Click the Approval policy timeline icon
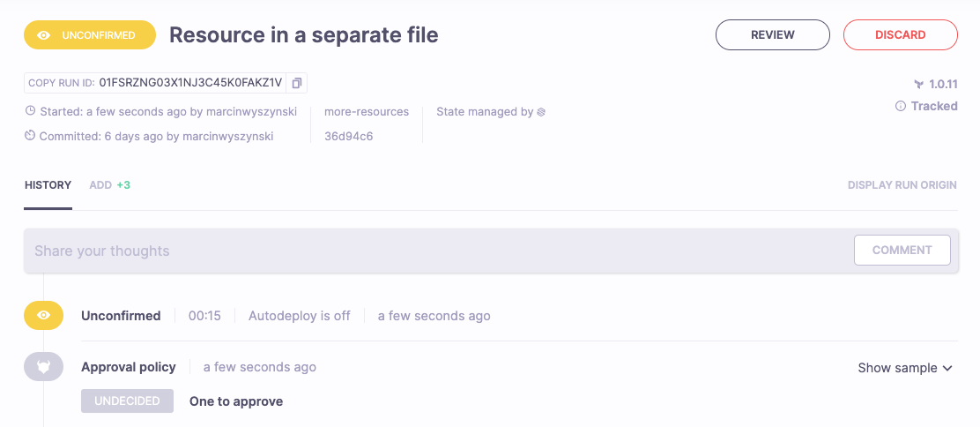Image resolution: width=980 pixels, height=427 pixels. click(x=43, y=367)
